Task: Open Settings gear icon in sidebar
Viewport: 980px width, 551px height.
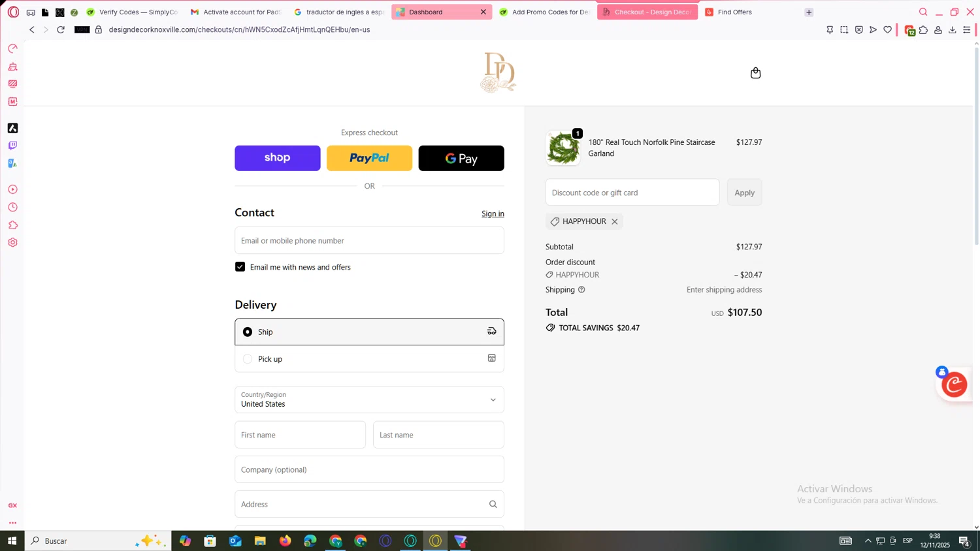Action: (x=12, y=242)
